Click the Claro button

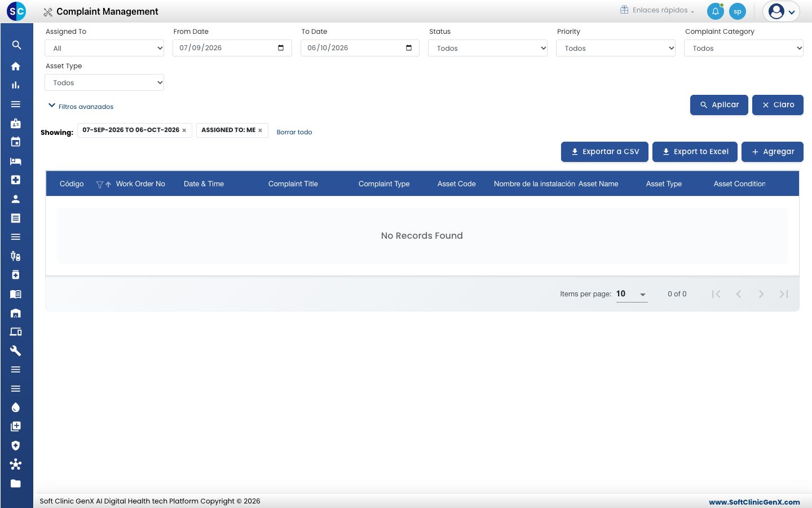click(778, 105)
